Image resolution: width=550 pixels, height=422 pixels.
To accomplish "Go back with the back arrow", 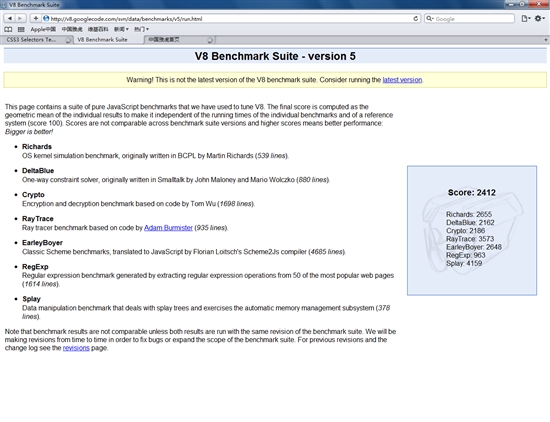I will 10,19.
